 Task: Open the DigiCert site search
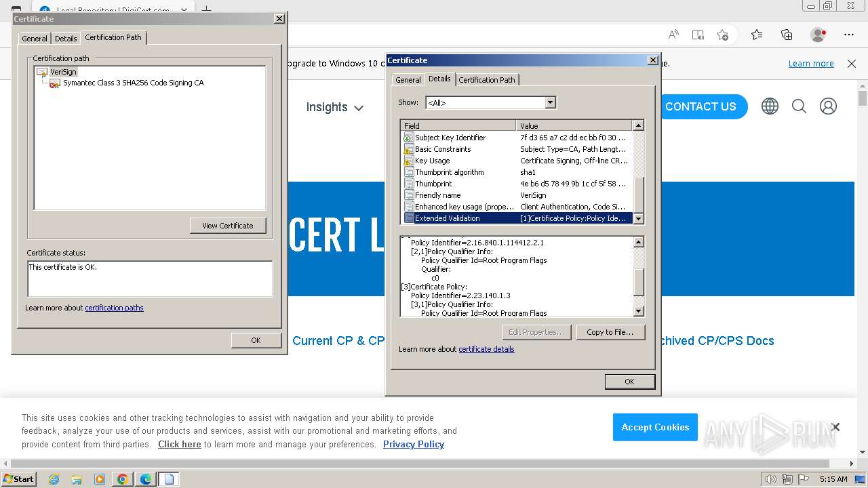(799, 106)
